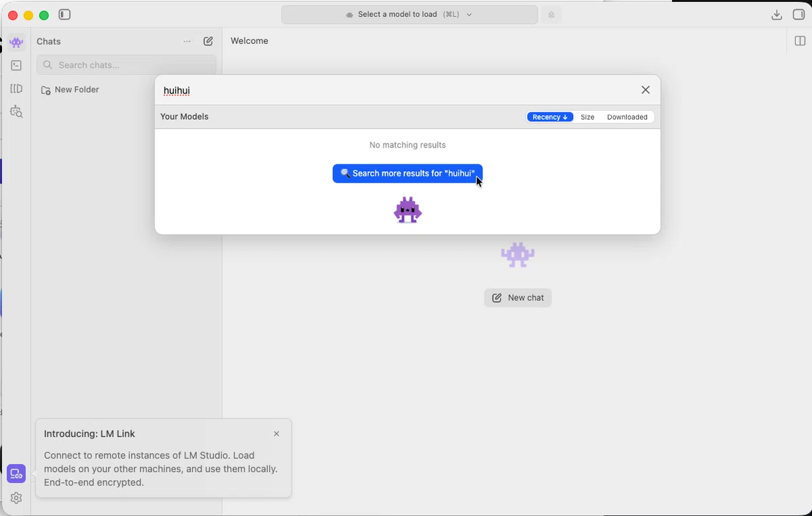Toggle the right sidebar in title bar
Viewport: 812px width, 516px height.
tap(798, 15)
